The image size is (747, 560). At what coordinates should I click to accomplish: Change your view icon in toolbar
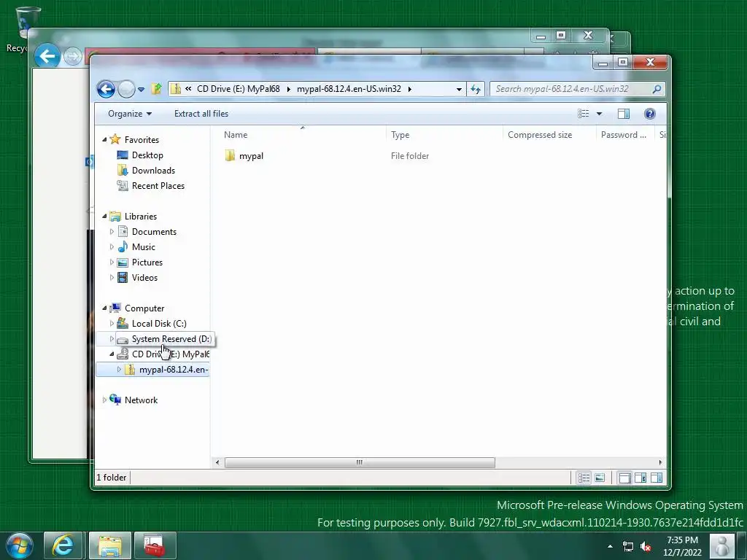[x=584, y=113]
